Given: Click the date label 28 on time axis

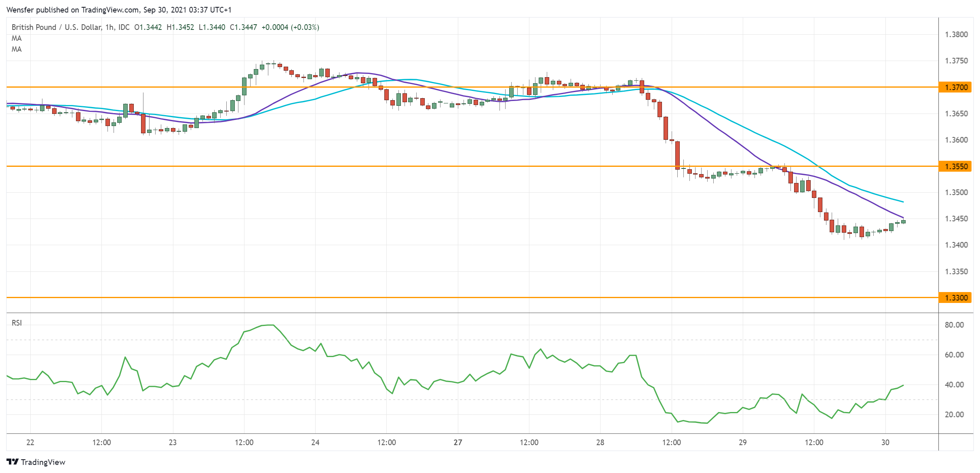Looking at the screenshot, I should click(600, 442).
